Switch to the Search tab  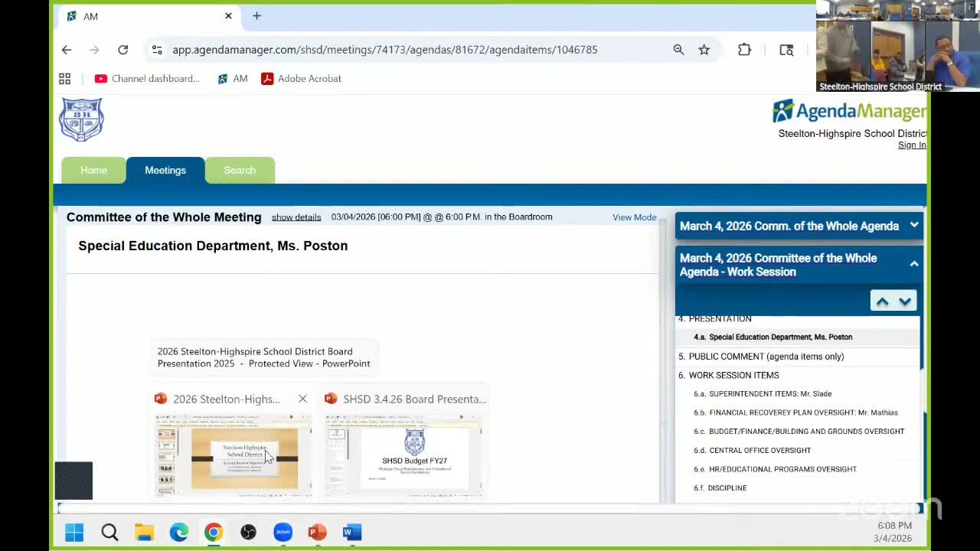click(x=240, y=170)
